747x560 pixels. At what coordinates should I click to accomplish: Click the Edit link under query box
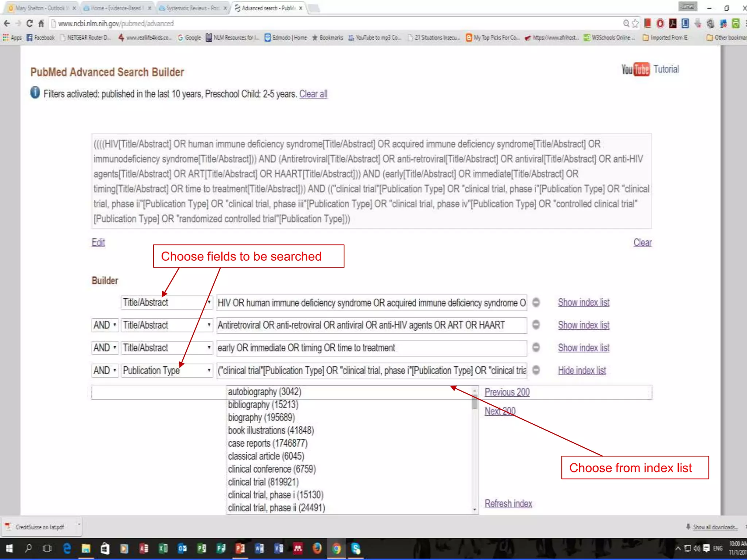pyautogui.click(x=98, y=242)
